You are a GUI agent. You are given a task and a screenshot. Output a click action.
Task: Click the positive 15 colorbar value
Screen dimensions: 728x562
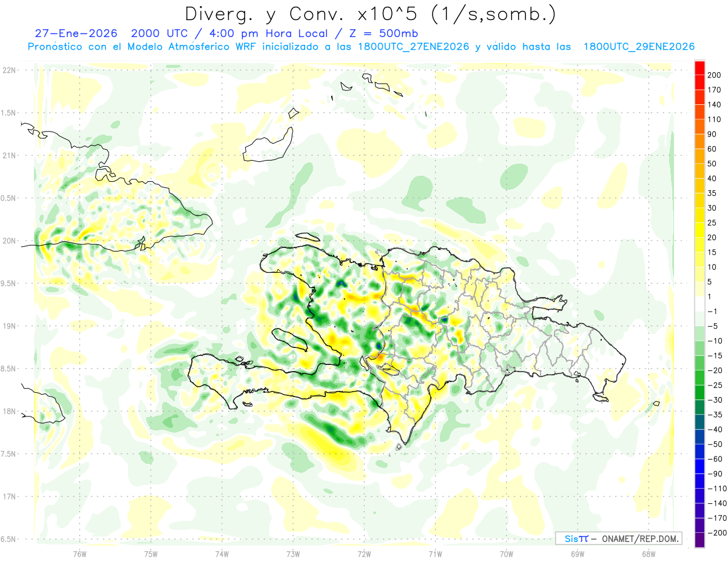coord(712,252)
